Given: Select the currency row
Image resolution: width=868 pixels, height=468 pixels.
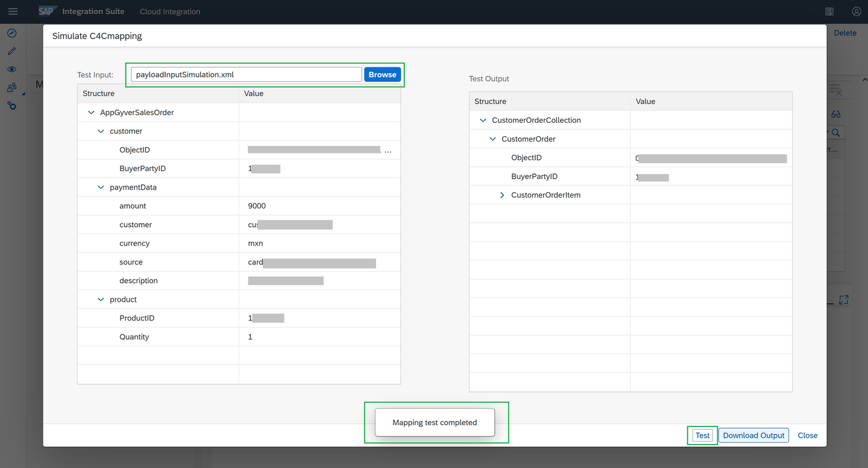Looking at the screenshot, I should click(x=239, y=243).
